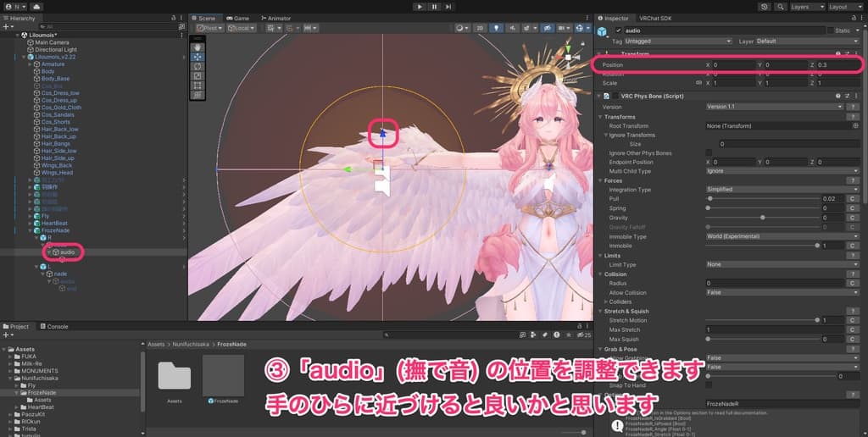
Task: Select Wings_Back in Hierarchy
Action: click(x=57, y=165)
